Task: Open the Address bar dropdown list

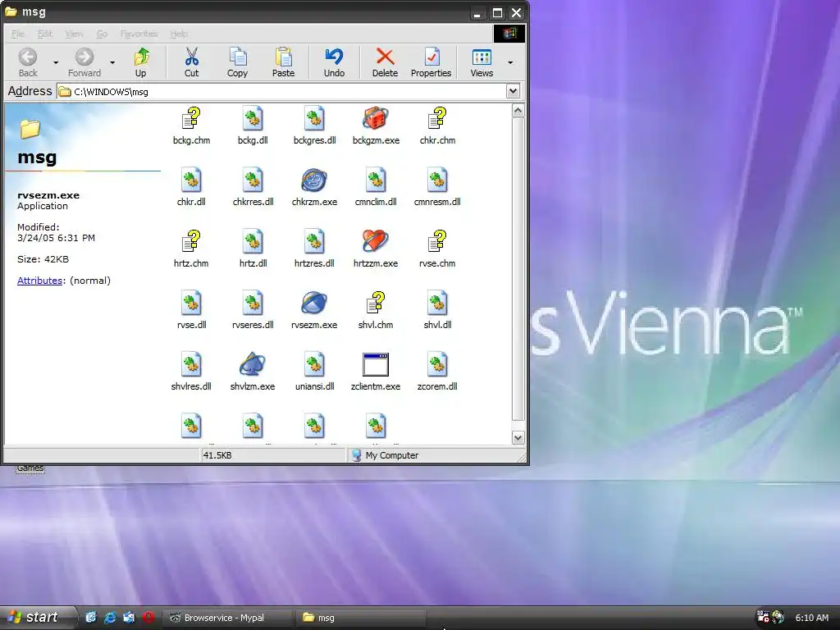Action: (x=513, y=91)
